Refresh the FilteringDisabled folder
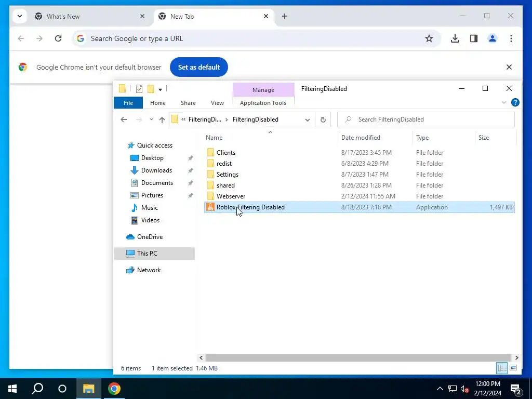Image resolution: width=532 pixels, height=399 pixels. [x=323, y=119]
